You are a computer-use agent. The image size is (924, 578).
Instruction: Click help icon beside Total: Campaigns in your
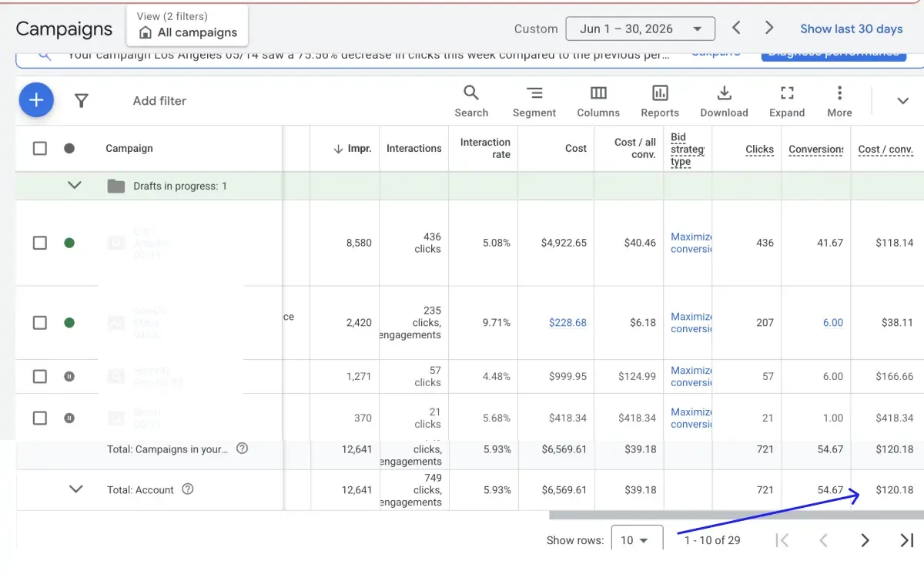[x=242, y=449]
